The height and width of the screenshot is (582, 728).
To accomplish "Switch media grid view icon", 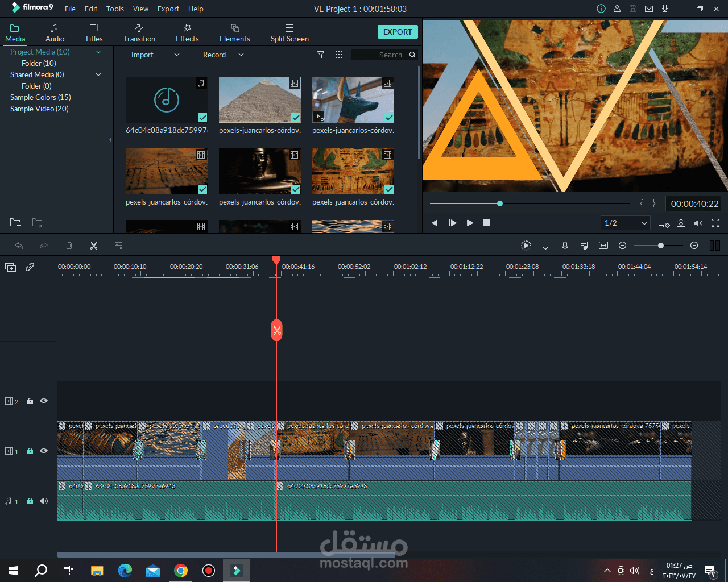I will [x=339, y=55].
